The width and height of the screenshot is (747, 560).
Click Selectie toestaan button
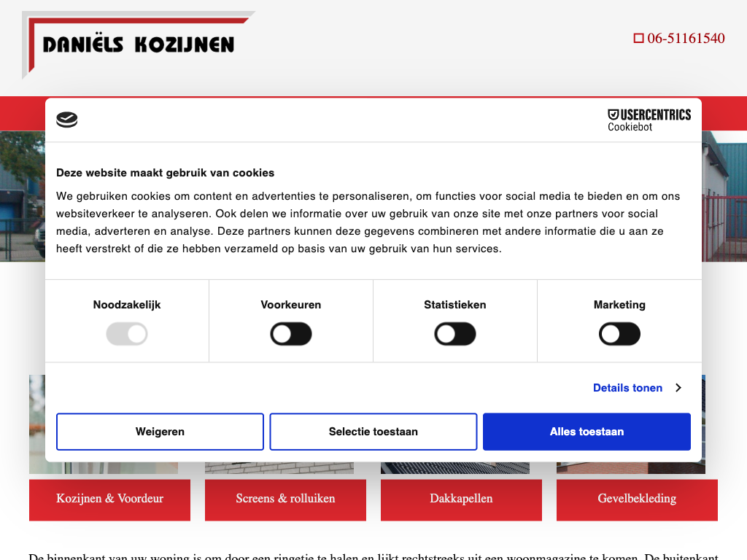[373, 432]
